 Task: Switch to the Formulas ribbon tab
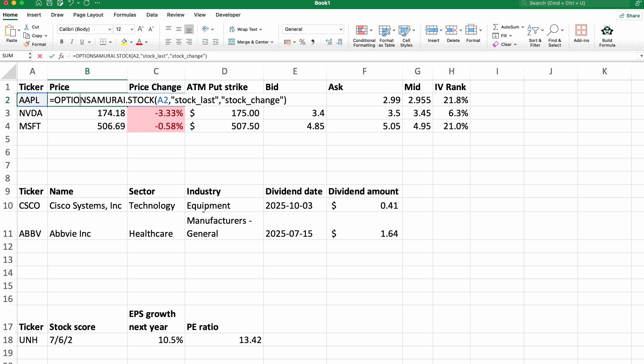125,15
